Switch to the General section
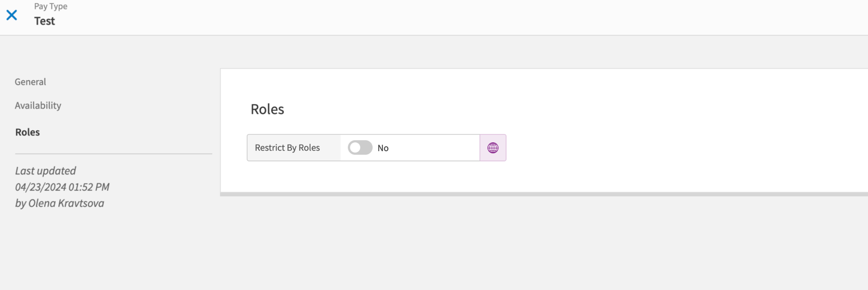 (x=30, y=81)
